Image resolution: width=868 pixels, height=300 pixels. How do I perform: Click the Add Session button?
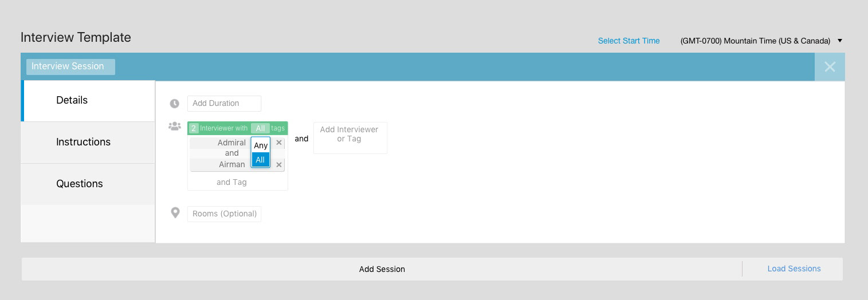[382, 269]
